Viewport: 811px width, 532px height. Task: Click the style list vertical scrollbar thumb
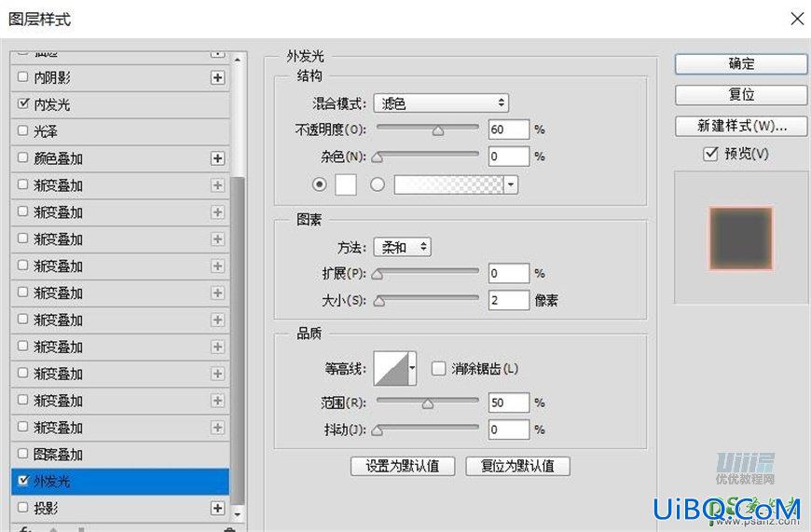click(238, 340)
